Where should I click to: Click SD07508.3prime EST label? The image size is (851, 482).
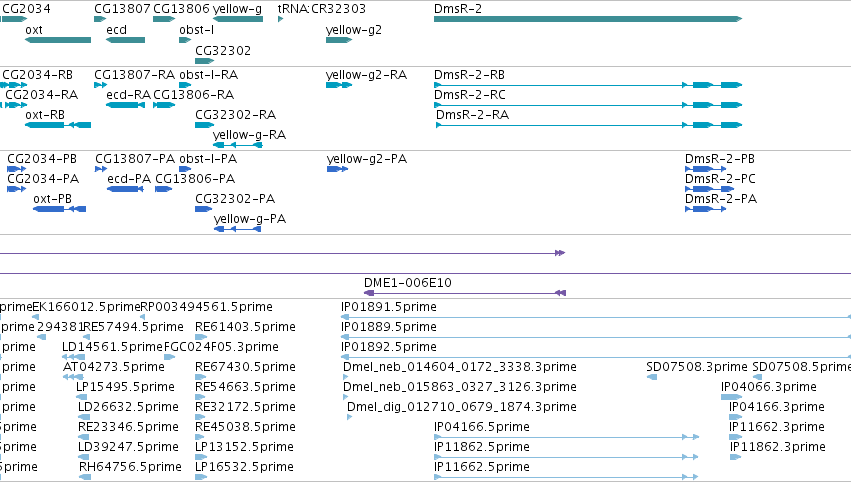click(697, 367)
